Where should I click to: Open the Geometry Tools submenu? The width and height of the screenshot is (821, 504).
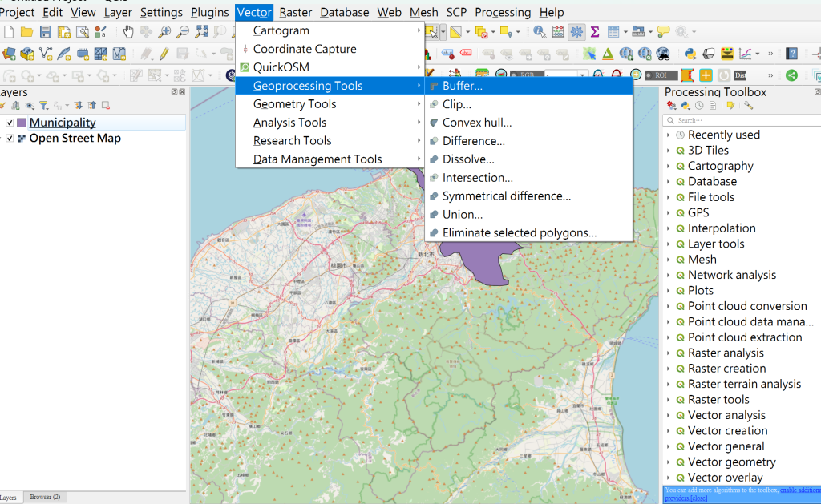pos(330,104)
